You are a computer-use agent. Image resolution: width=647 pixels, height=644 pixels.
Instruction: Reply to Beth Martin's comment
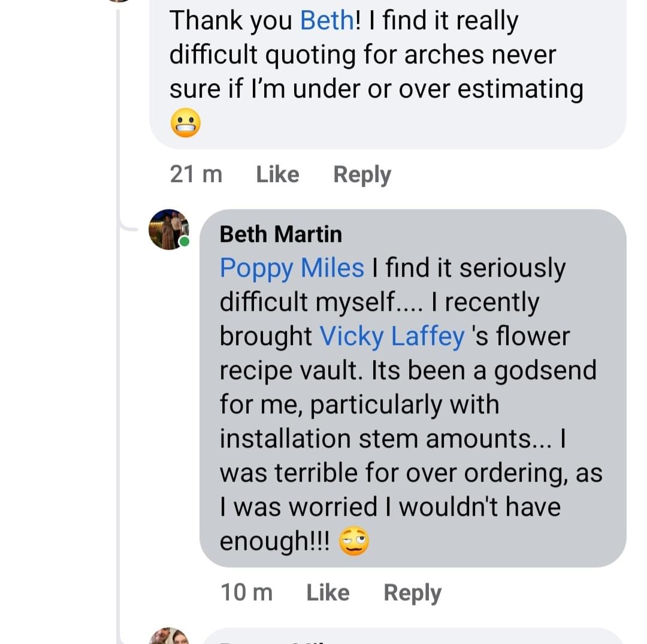click(412, 592)
